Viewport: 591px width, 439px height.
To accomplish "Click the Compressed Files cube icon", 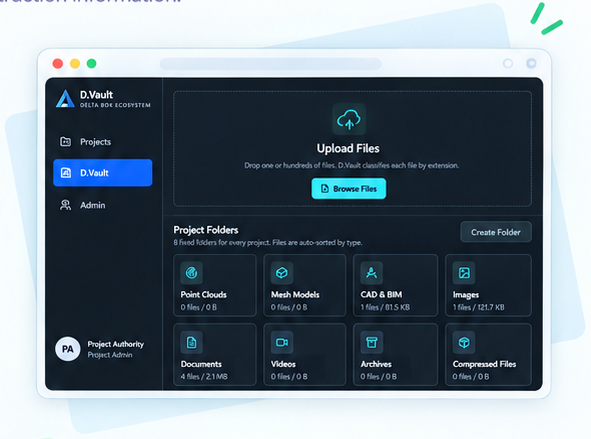I will pyautogui.click(x=464, y=342).
